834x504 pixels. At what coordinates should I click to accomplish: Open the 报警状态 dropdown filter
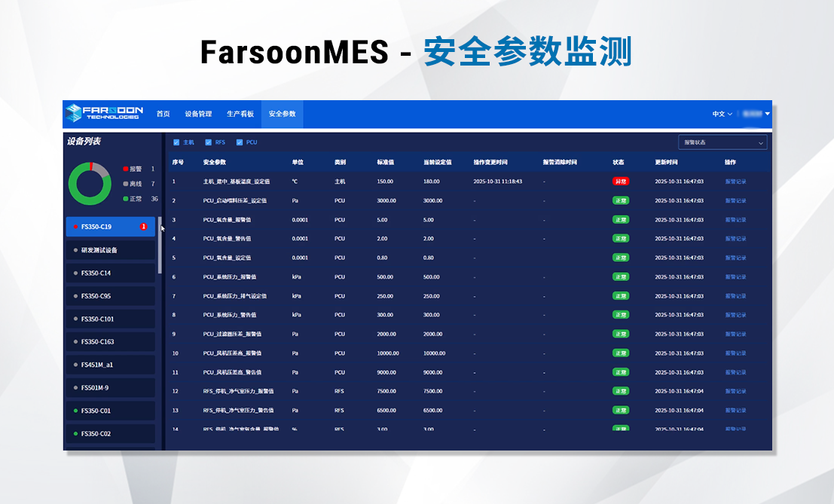pos(722,142)
